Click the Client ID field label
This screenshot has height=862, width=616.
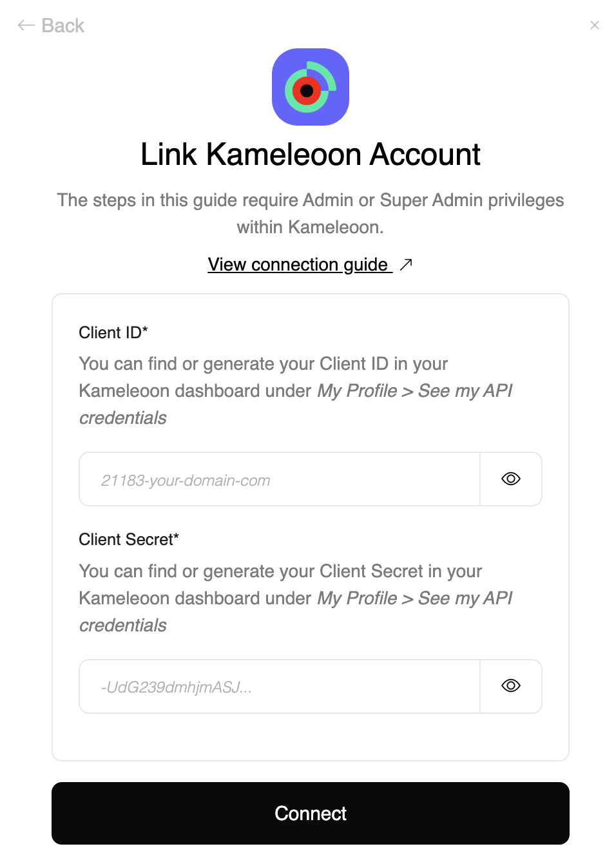tap(113, 332)
